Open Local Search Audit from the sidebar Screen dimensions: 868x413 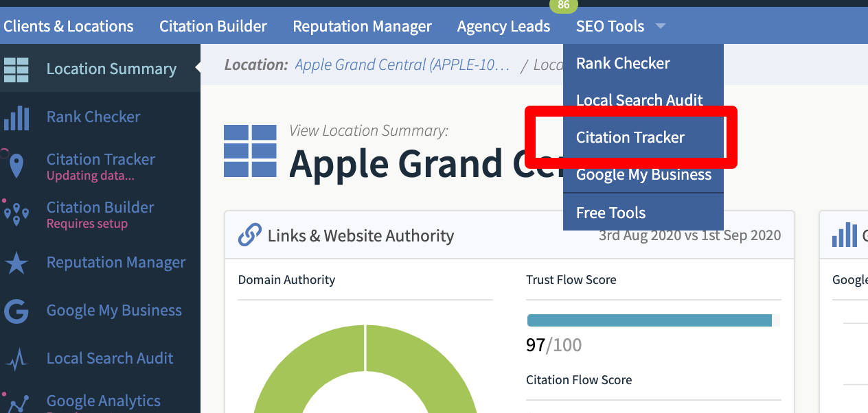(x=110, y=359)
